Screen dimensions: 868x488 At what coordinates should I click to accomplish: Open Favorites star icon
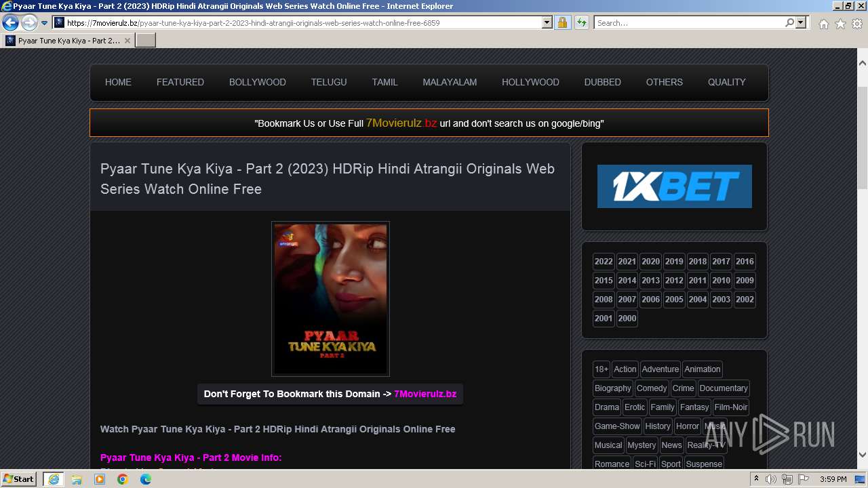click(840, 24)
